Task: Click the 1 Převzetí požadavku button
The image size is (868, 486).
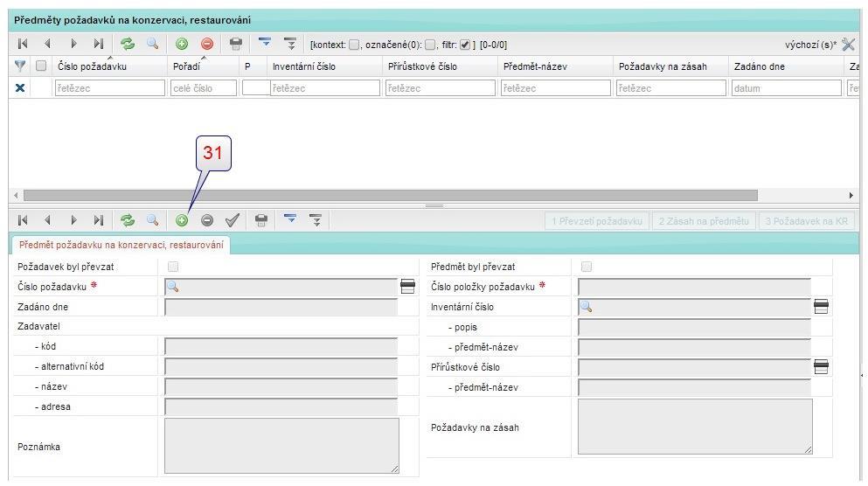Action: [597, 221]
